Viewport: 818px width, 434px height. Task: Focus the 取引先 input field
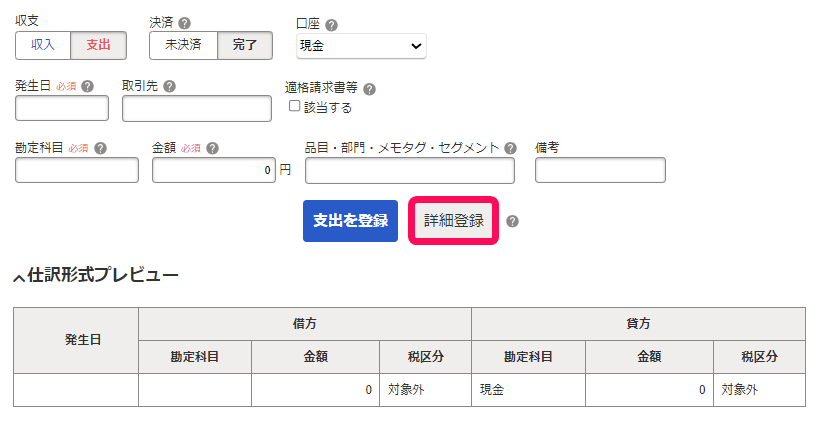[197, 108]
